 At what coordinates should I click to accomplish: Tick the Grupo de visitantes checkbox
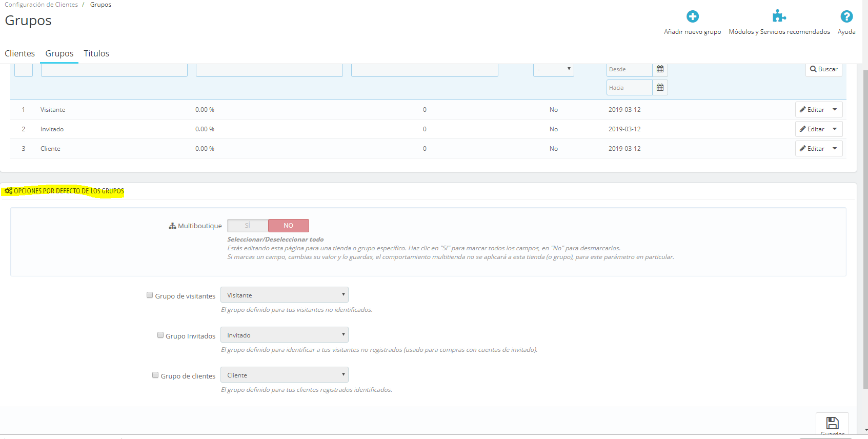(150, 295)
